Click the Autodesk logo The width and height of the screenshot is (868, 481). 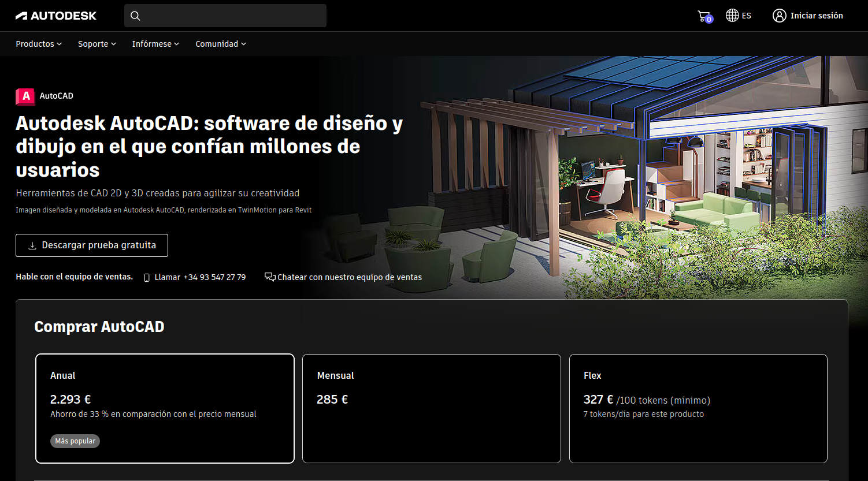point(56,16)
